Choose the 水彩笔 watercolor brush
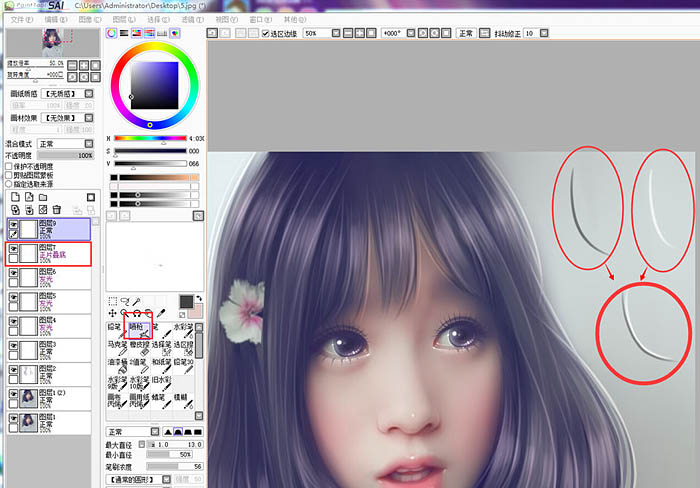Screen dimensions: 700x488 pyautogui.click(x=183, y=330)
